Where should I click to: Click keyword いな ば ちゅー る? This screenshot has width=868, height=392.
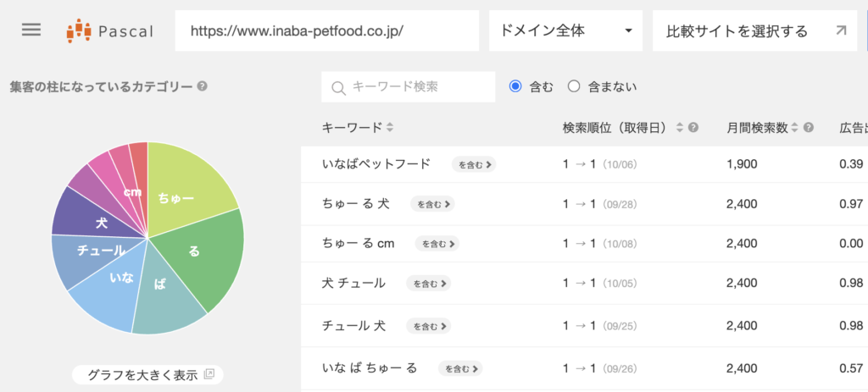pyautogui.click(x=370, y=368)
